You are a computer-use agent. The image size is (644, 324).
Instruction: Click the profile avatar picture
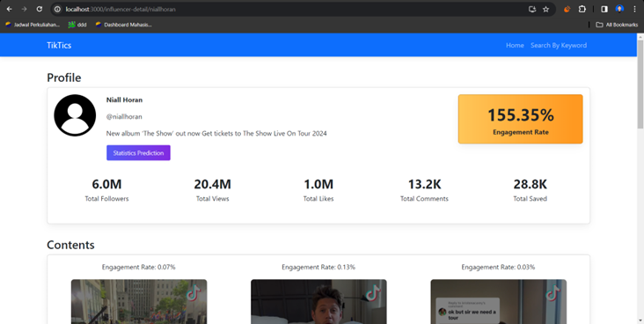75,115
